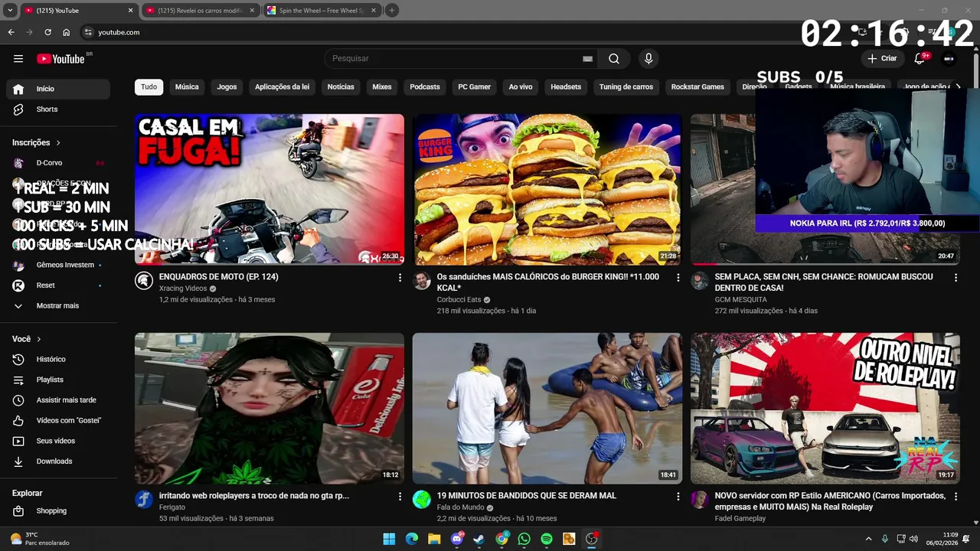Select the Jogos filter chip

click(227, 86)
